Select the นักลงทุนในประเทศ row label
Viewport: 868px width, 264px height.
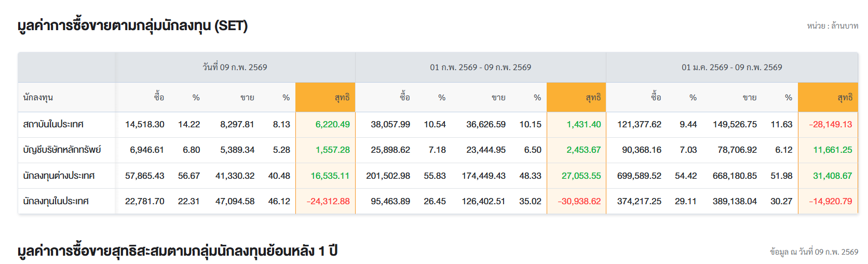(x=56, y=201)
